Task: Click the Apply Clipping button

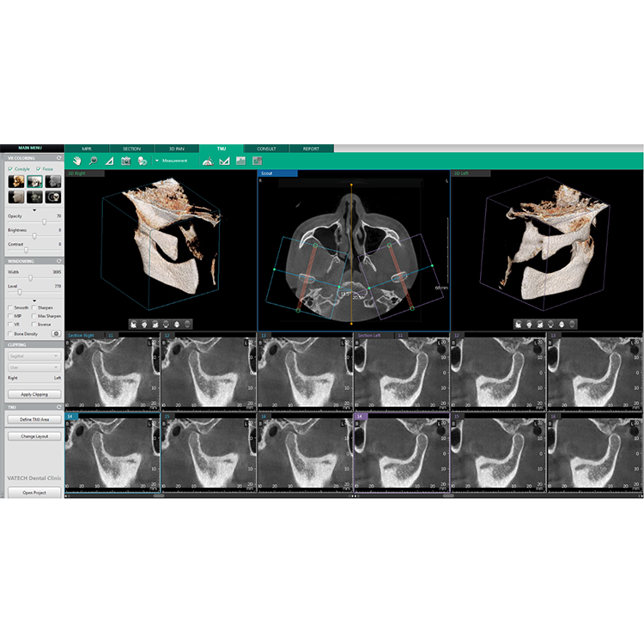Action: (x=33, y=394)
